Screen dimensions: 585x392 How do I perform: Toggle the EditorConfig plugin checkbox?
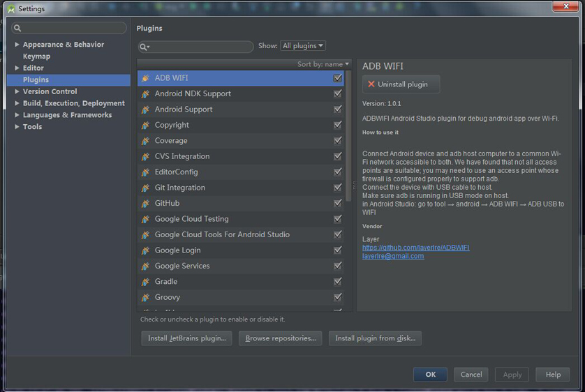coord(338,172)
